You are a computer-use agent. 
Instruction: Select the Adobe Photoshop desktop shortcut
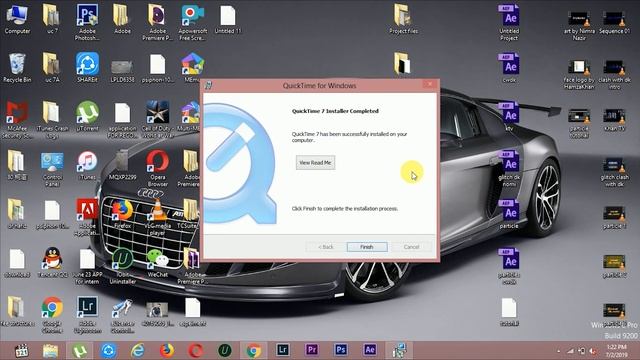(x=87, y=22)
